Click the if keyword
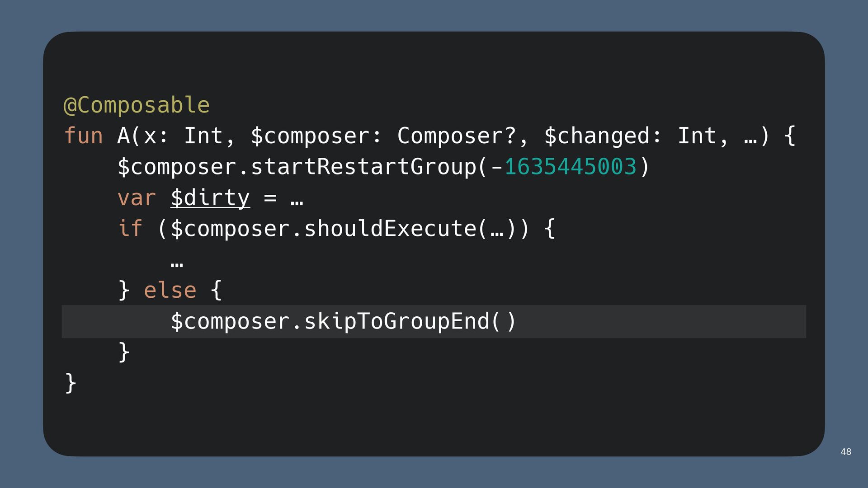 [x=130, y=229]
